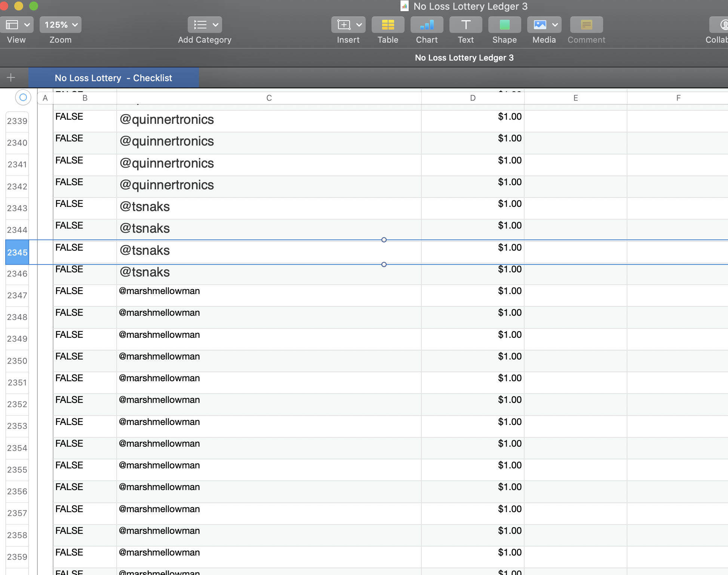Click @quinnertronics cell in row 2340
This screenshot has width=728, height=575.
269,143
